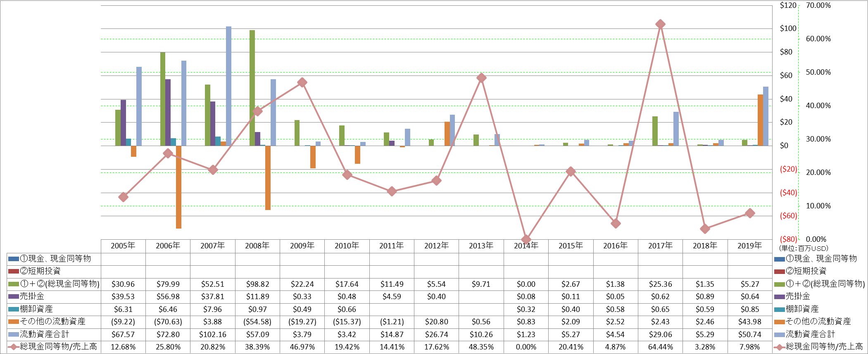
Task: Click the right legend entry ①+②(総現金同等物)
Action: click(819, 284)
